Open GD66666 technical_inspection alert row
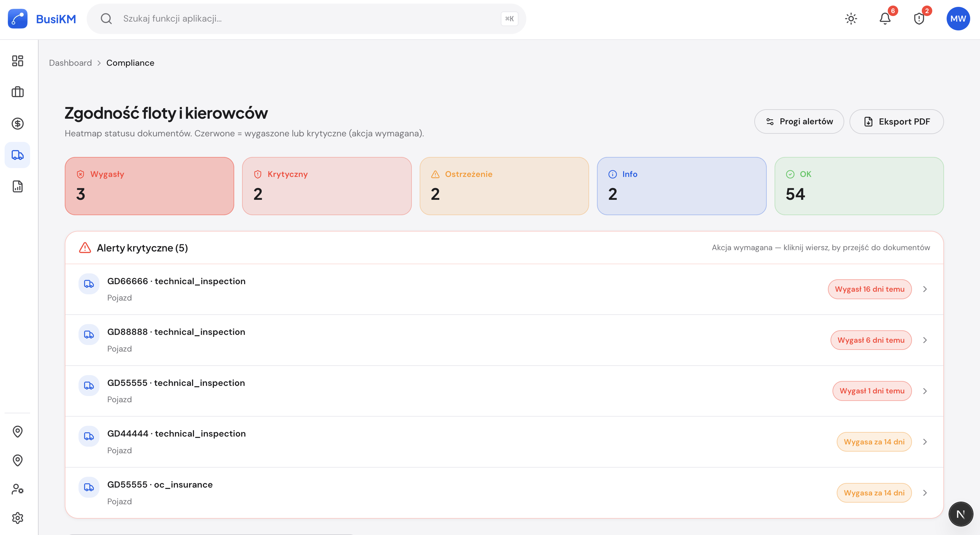 coord(504,289)
